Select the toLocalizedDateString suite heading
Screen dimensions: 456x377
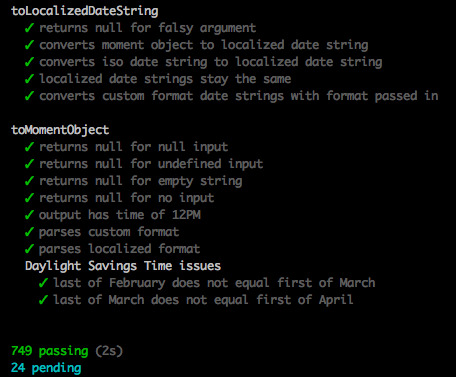(x=85, y=11)
